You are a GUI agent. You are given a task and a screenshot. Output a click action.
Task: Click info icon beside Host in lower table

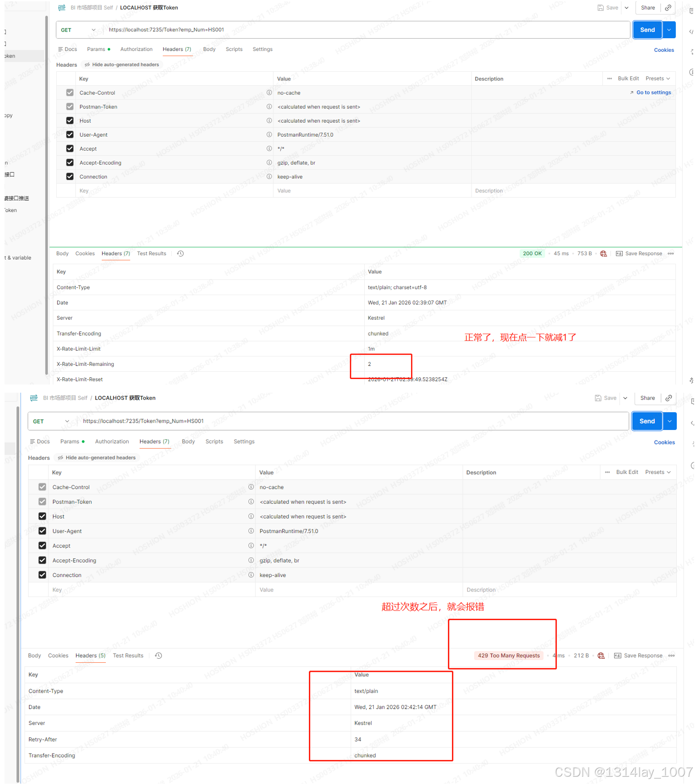coord(251,516)
